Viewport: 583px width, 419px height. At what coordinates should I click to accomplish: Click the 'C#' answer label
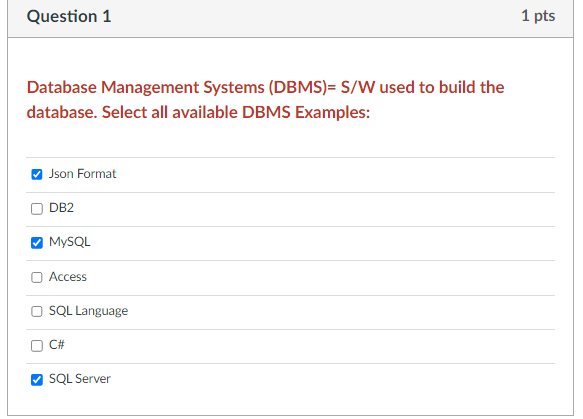tap(57, 345)
